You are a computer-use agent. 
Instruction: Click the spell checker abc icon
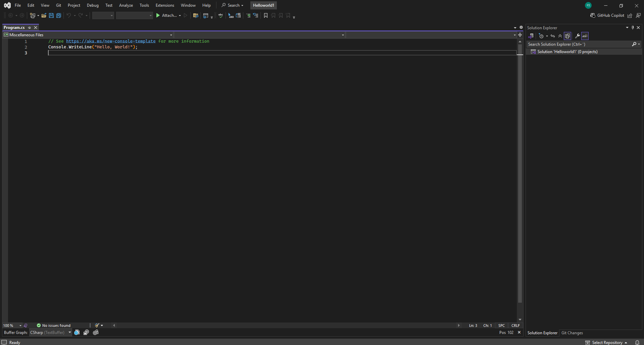point(220,15)
